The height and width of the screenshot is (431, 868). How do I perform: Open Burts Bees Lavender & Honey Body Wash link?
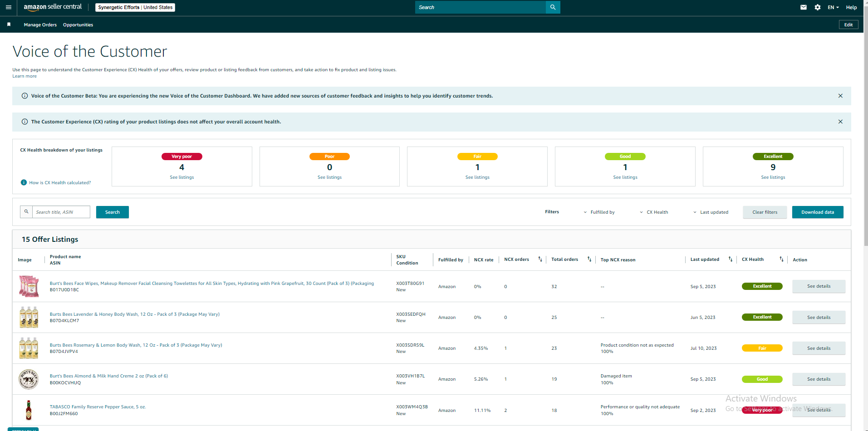click(x=135, y=314)
